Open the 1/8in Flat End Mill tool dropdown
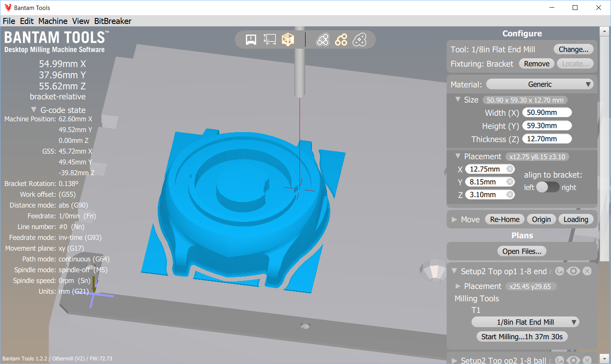Image resolution: width=611 pixels, height=364 pixels. tap(525, 322)
